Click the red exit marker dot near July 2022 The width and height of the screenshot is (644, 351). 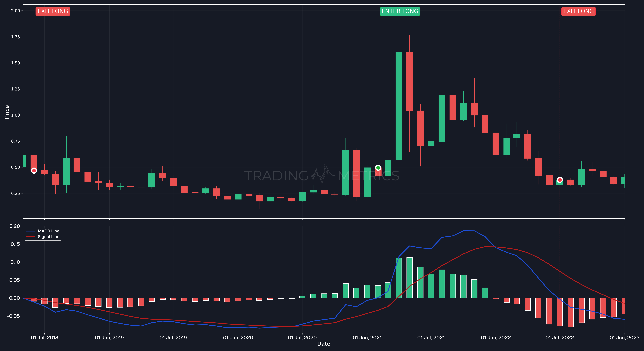point(560,180)
